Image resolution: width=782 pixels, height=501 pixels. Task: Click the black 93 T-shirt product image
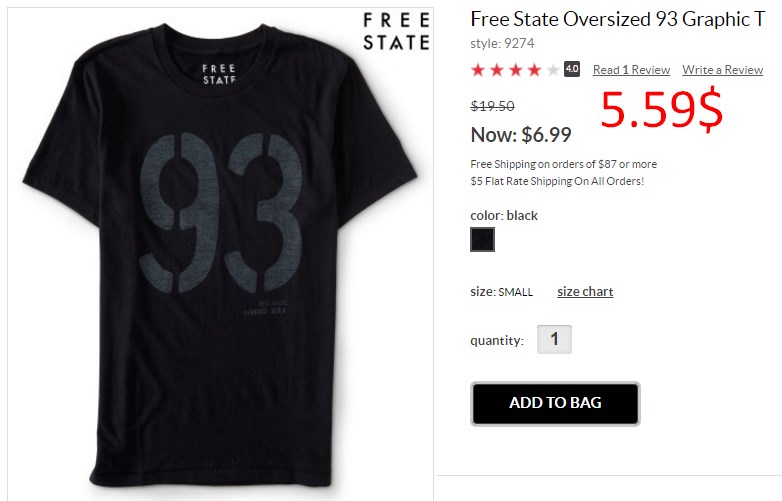pyautogui.click(x=219, y=254)
